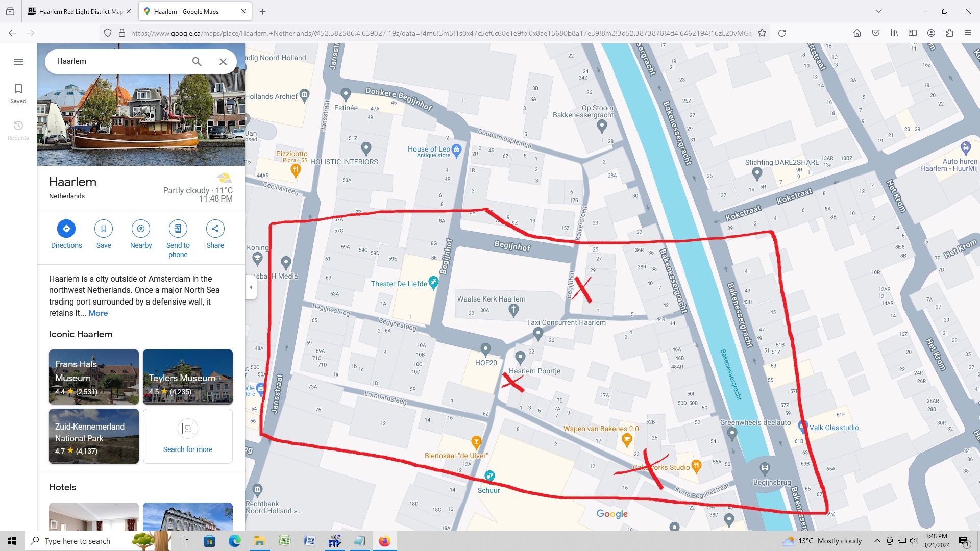Bookmark this page with star icon
The height and width of the screenshot is (551, 980).
tap(762, 33)
